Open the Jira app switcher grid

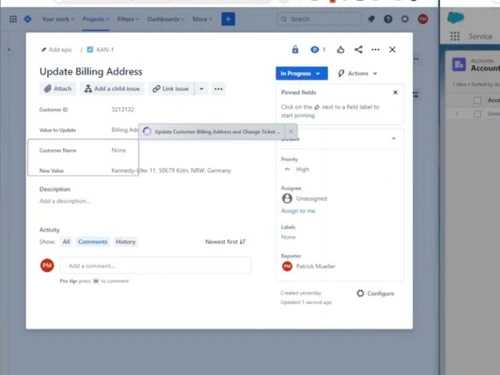pyautogui.click(x=13, y=19)
